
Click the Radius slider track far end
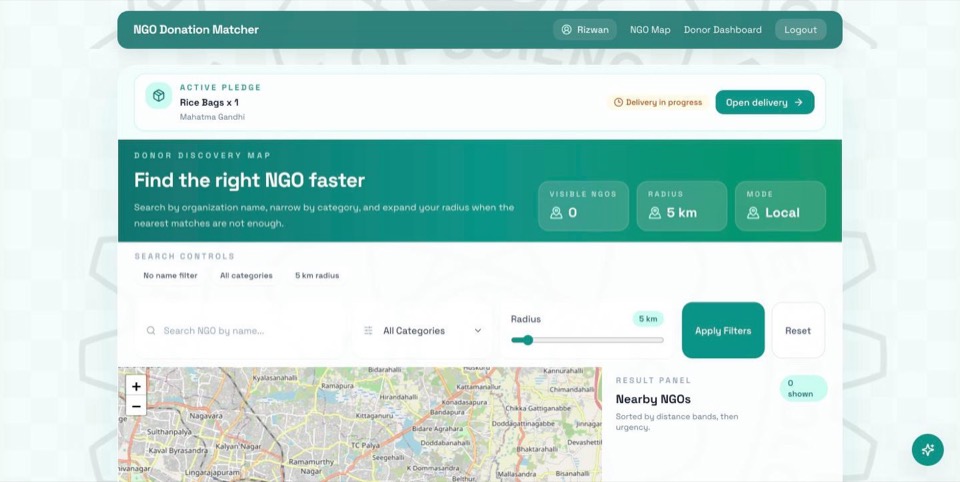coord(661,340)
